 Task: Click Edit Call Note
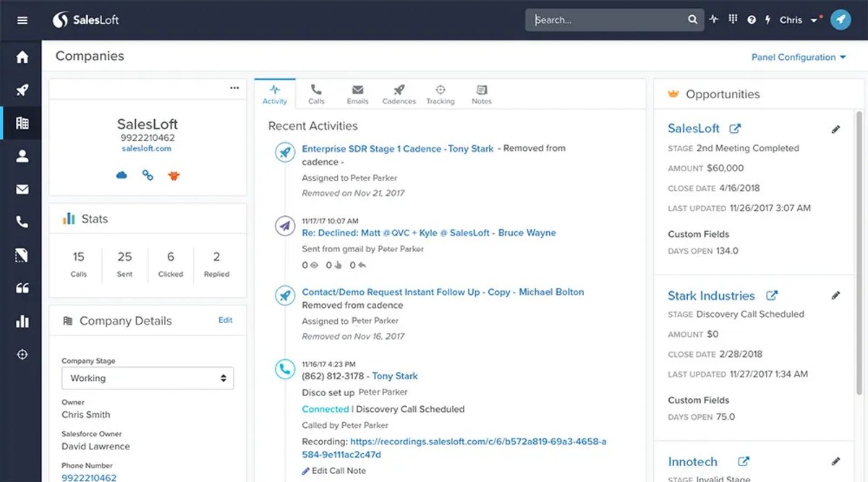tap(334, 470)
